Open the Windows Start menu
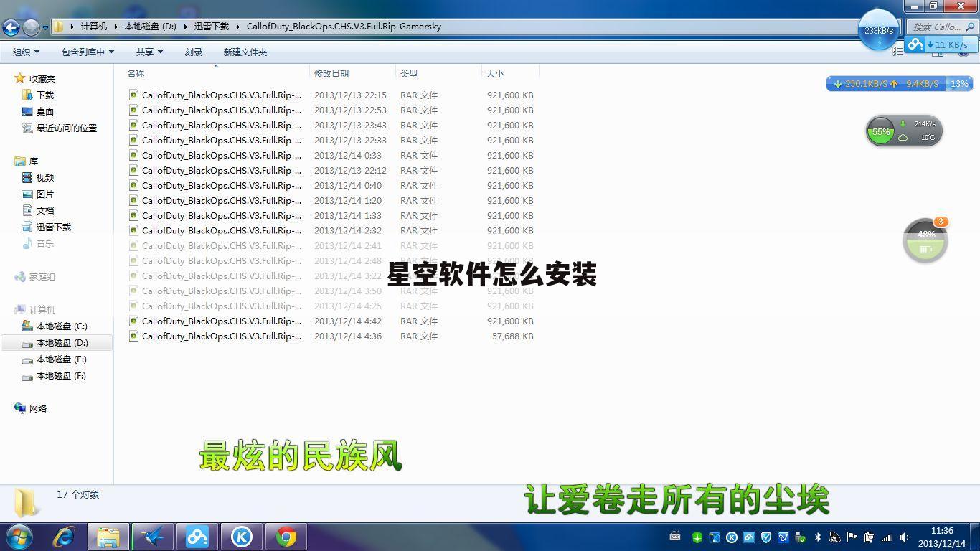 19,536
